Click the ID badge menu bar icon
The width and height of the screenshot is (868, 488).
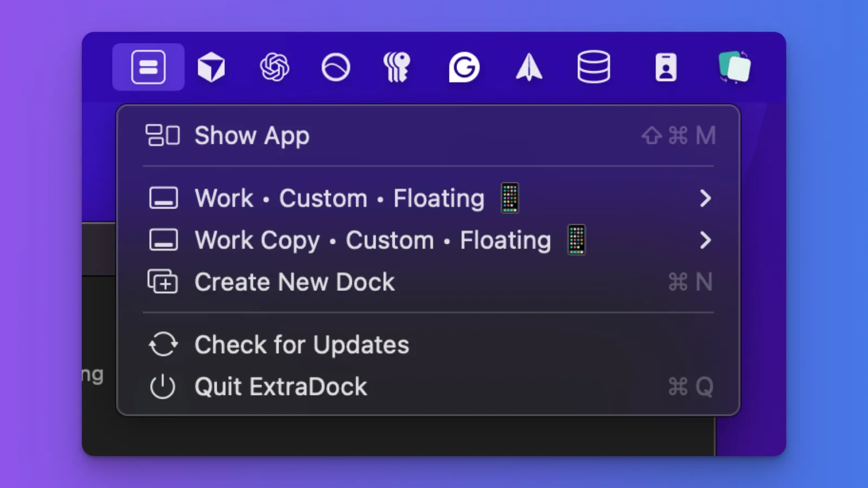click(666, 67)
